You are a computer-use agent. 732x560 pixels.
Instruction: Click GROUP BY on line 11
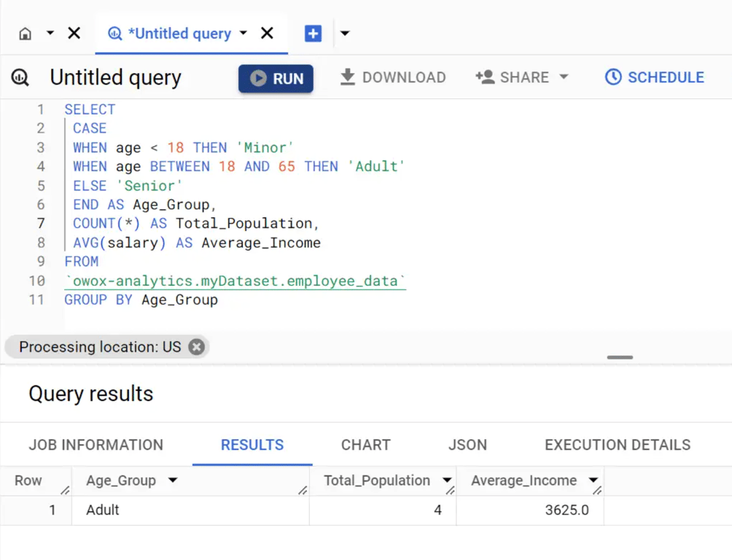pos(98,300)
